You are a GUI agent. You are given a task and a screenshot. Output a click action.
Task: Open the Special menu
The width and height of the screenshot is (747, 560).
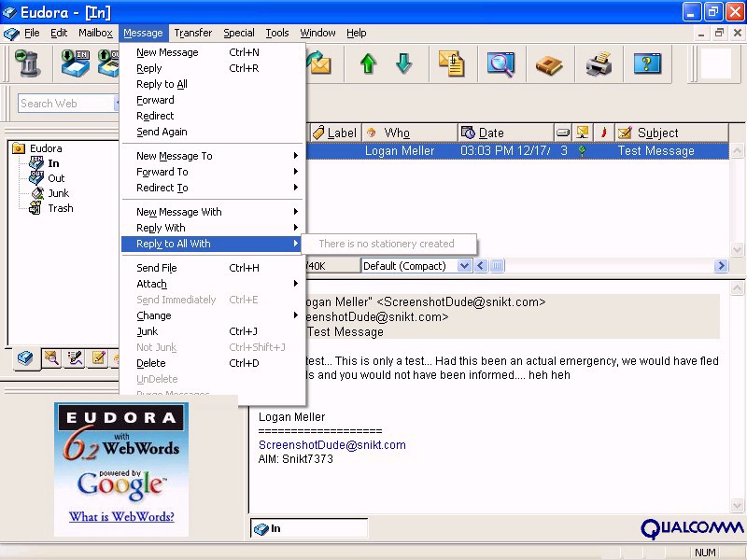239,33
